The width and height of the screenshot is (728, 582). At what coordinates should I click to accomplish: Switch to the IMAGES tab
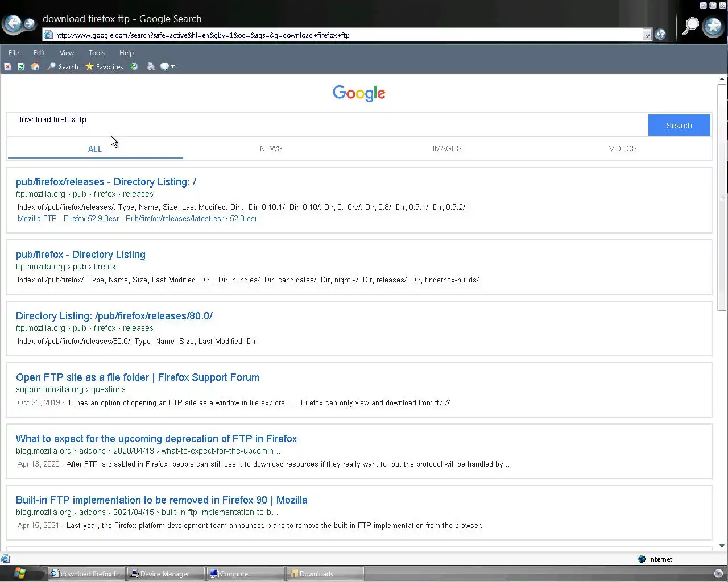(x=447, y=148)
